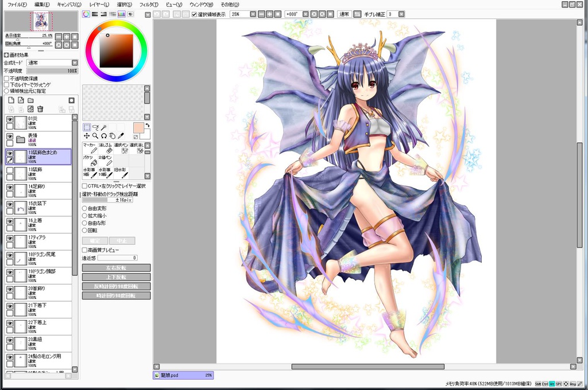The width and height of the screenshot is (588, 390).
Task: Open the 25% zoom dropdown in toolbar
Action: 253,14
